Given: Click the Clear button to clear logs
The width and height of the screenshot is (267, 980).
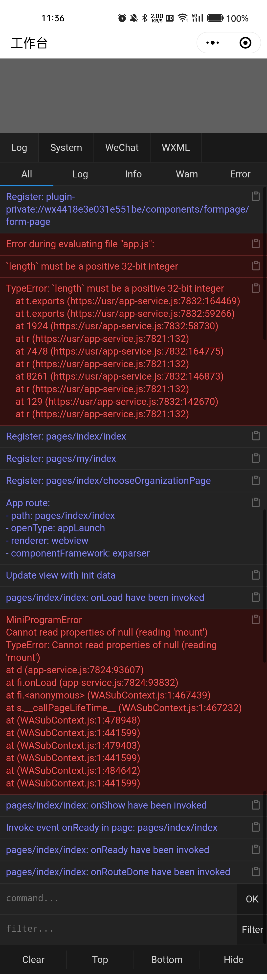Looking at the screenshot, I should pyautogui.click(x=33, y=959).
